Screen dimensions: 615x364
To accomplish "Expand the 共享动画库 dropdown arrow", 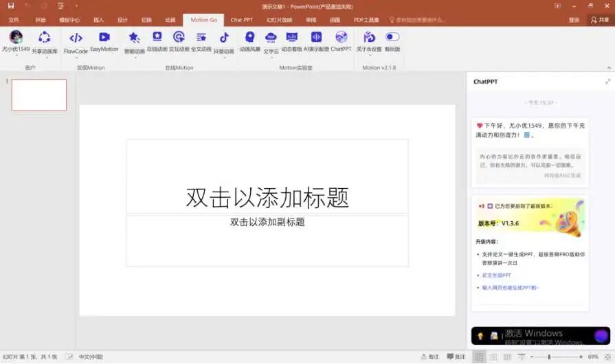I will 46,58.
